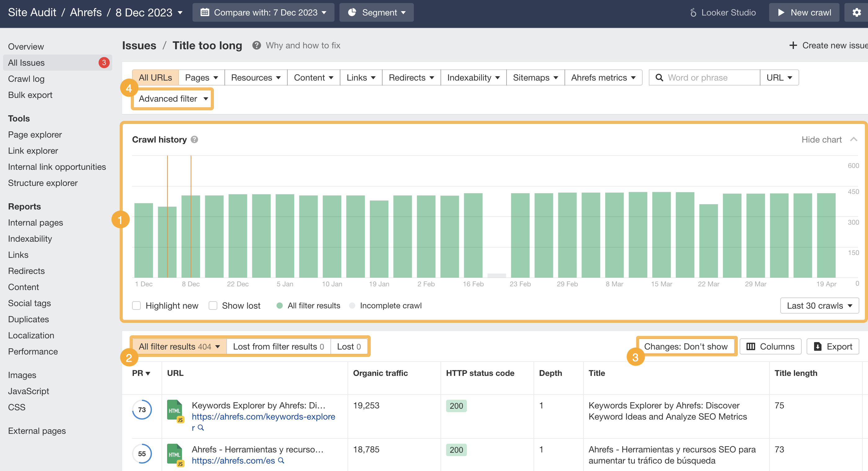Switch to the Pages tab
The image size is (868, 471).
(x=201, y=77)
